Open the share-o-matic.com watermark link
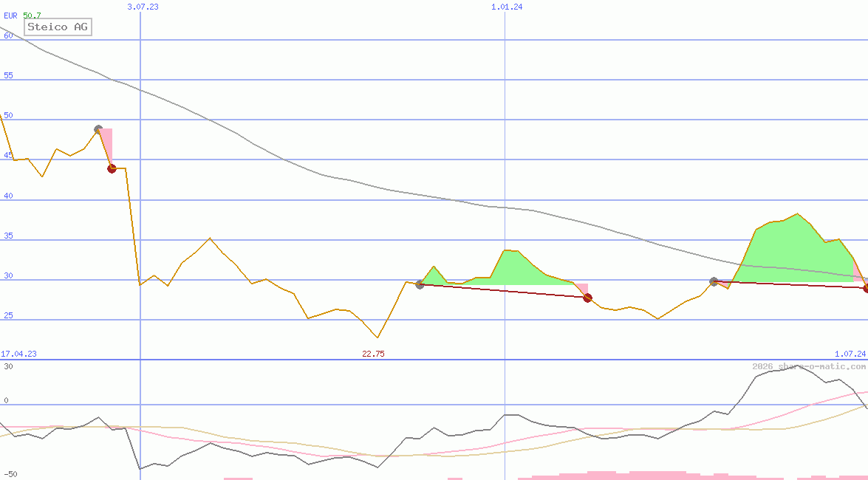Screen dimensions: 868x480 click(809, 366)
